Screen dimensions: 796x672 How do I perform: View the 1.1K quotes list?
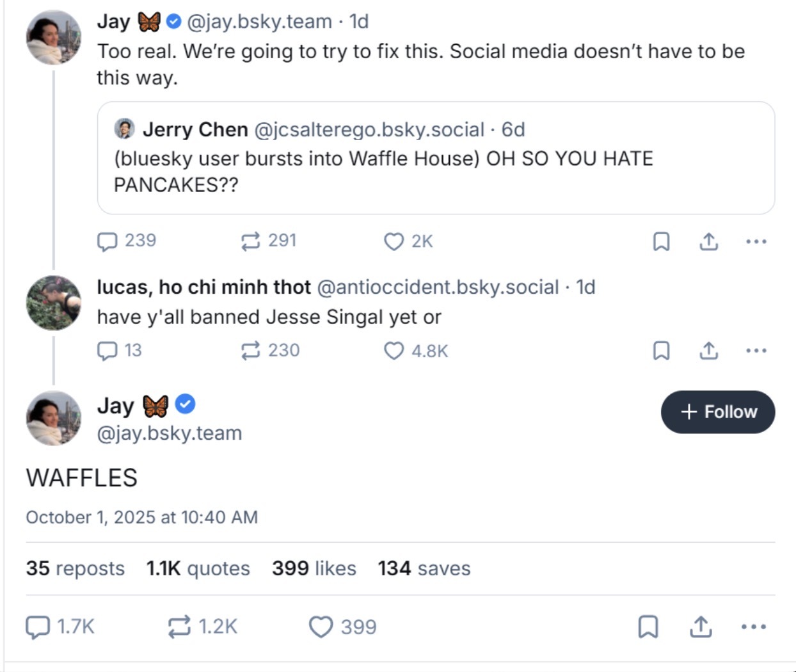198,568
